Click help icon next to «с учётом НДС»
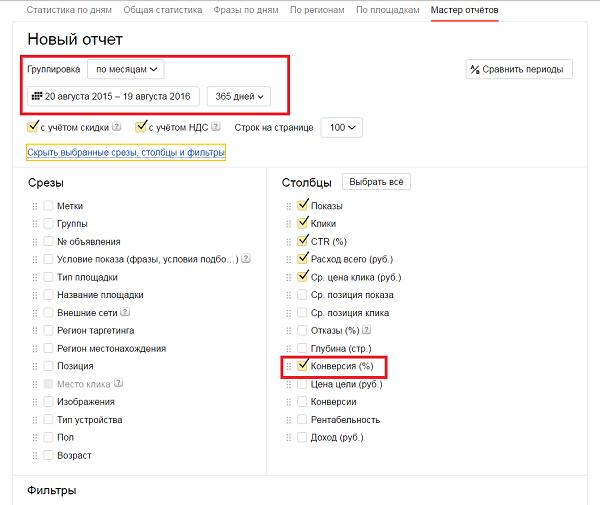The image size is (600, 505). [216, 126]
